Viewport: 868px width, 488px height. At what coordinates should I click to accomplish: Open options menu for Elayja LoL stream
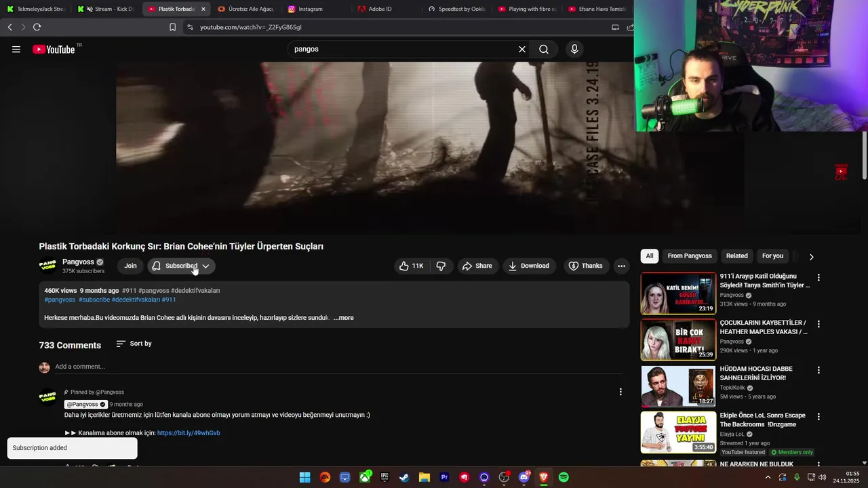click(818, 416)
